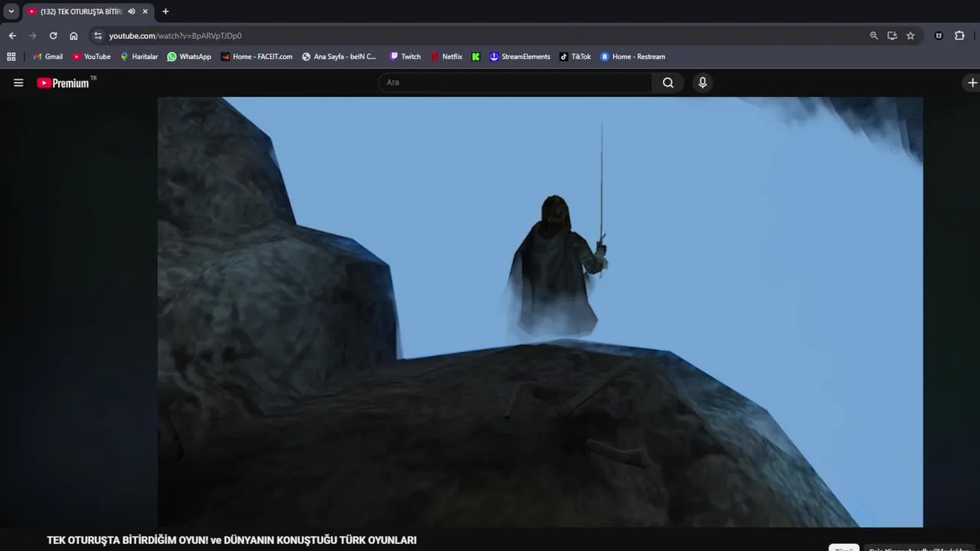Open the TikTok bookmark
The width and height of the screenshot is (980, 551).
tap(575, 57)
